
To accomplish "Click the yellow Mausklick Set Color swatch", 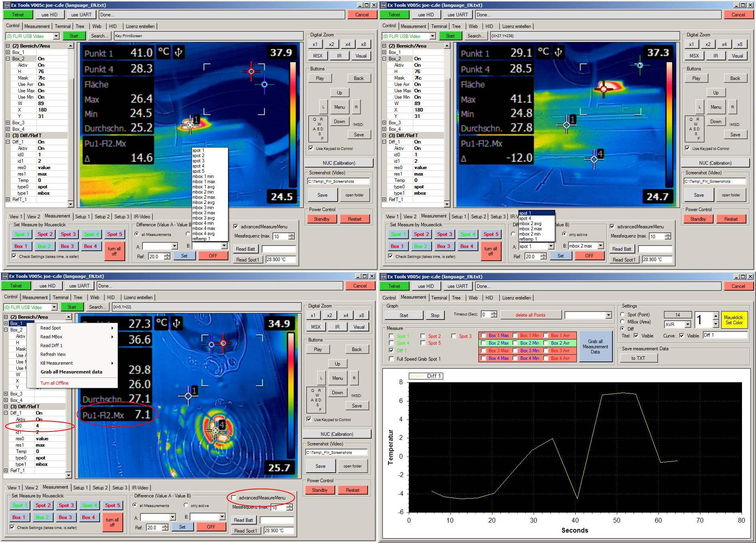I will pyautogui.click(x=734, y=320).
